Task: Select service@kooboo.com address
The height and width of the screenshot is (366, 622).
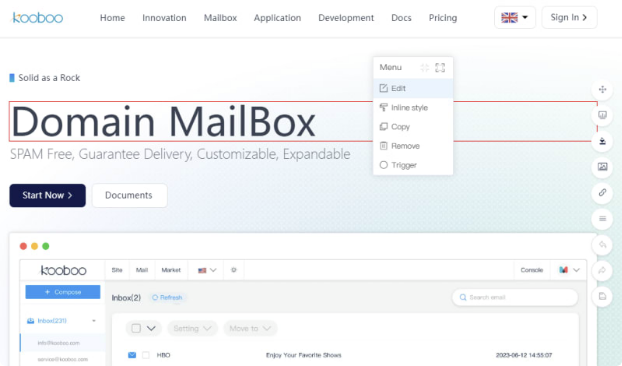Action: 63,359
